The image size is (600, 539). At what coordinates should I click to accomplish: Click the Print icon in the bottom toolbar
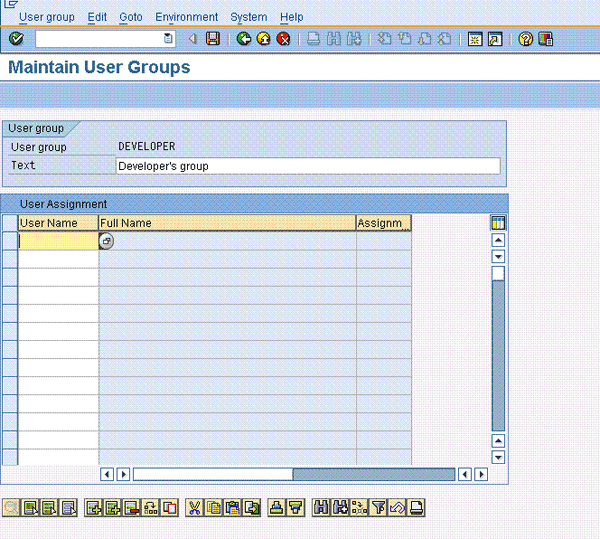417,508
